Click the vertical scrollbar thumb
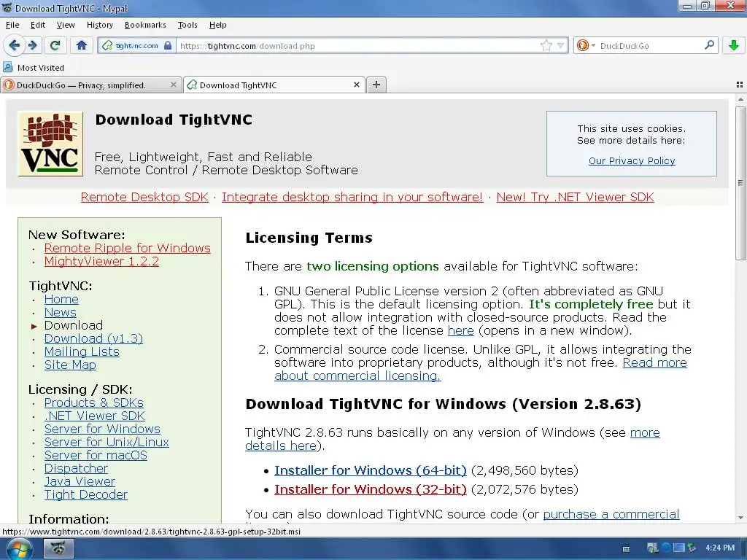The image size is (747, 560). click(x=740, y=183)
